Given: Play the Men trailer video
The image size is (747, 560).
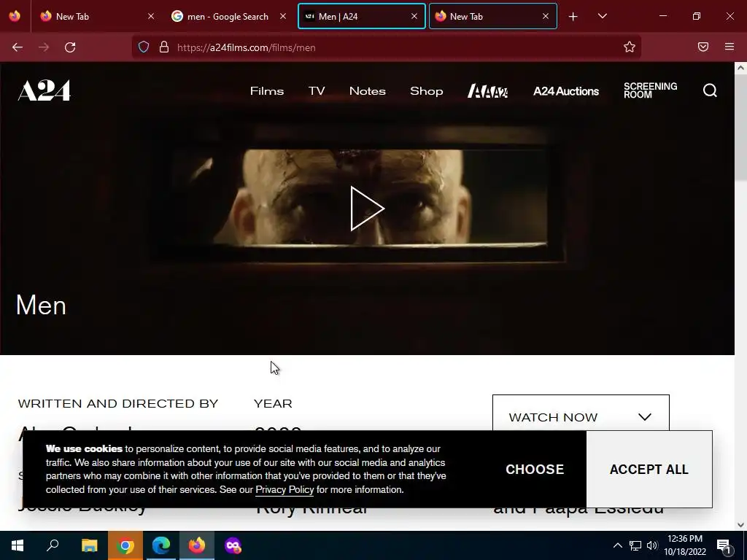Looking at the screenshot, I should pyautogui.click(x=367, y=208).
